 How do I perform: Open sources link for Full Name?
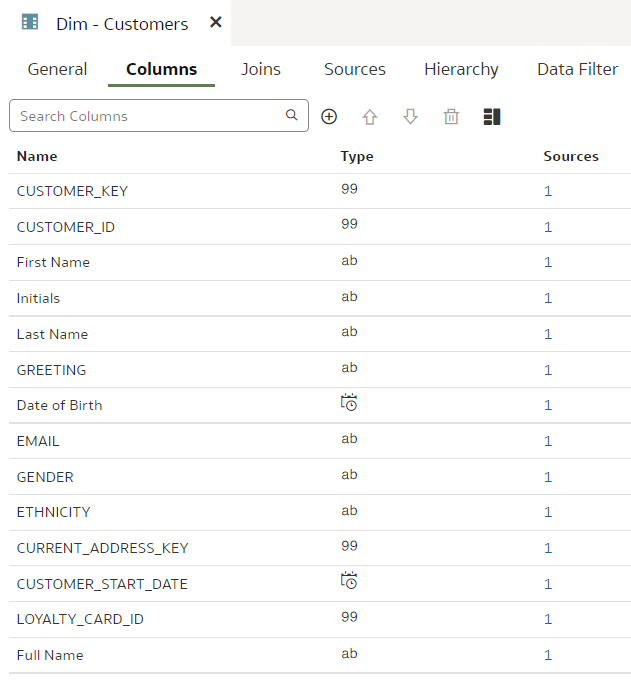coord(548,655)
